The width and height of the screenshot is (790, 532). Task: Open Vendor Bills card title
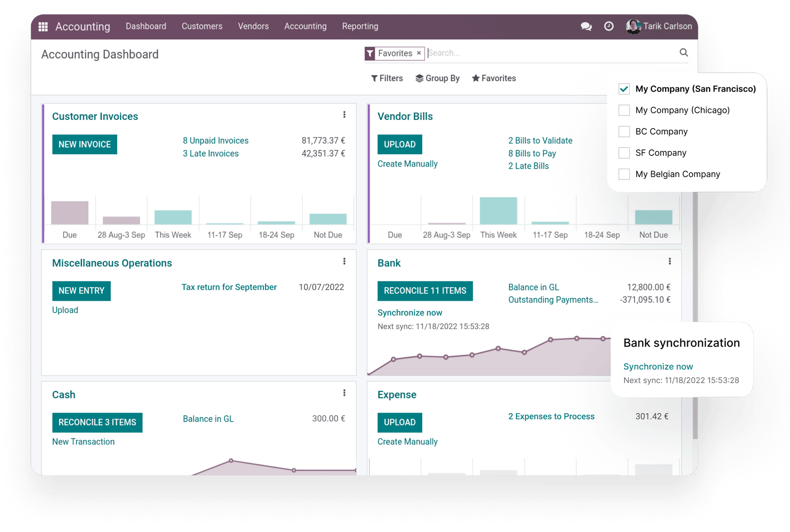pyautogui.click(x=405, y=116)
